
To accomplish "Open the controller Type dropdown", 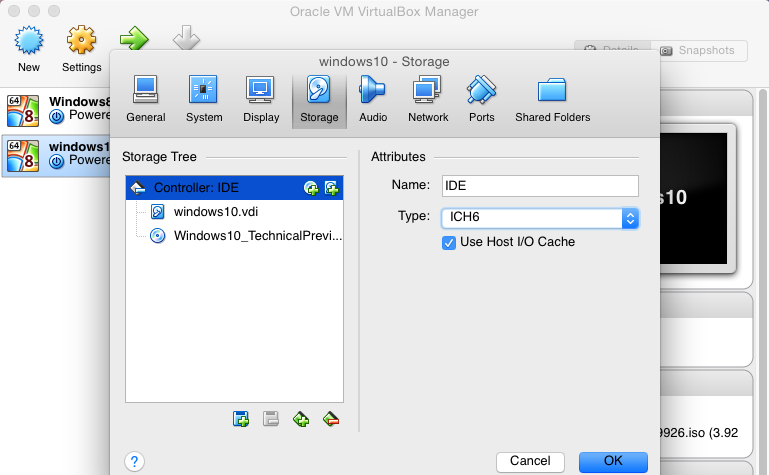I will tap(538, 217).
